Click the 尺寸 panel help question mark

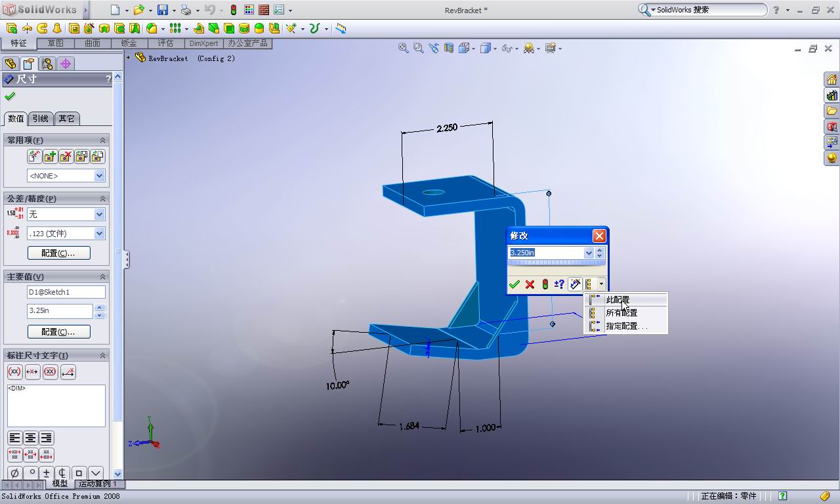click(x=108, y=79)
